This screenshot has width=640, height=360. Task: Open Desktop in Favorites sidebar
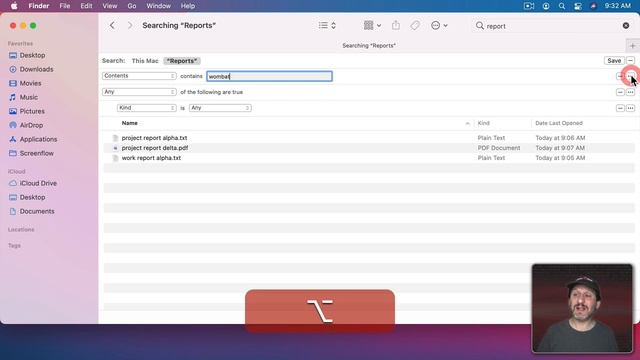[32, 55]
